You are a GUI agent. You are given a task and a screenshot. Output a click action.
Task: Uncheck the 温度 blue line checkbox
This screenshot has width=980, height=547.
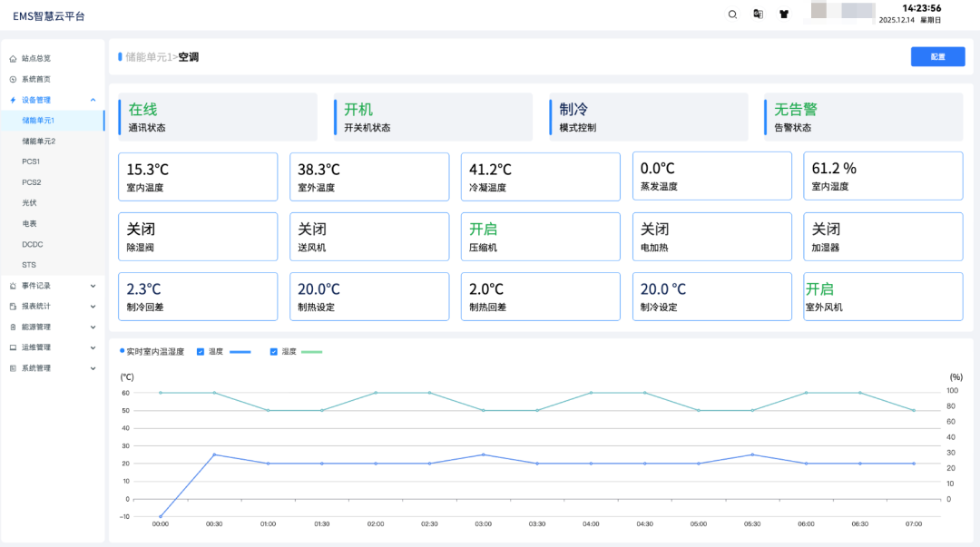(201, 351)
